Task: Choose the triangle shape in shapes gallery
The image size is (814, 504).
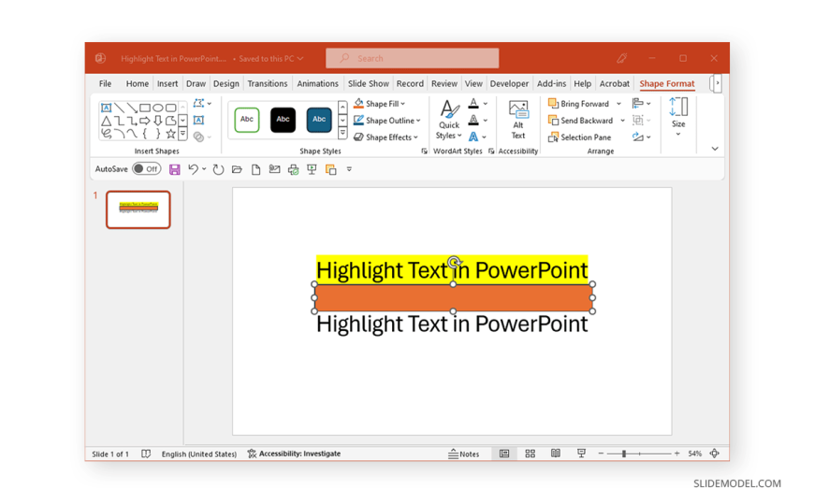Action: 106,121
